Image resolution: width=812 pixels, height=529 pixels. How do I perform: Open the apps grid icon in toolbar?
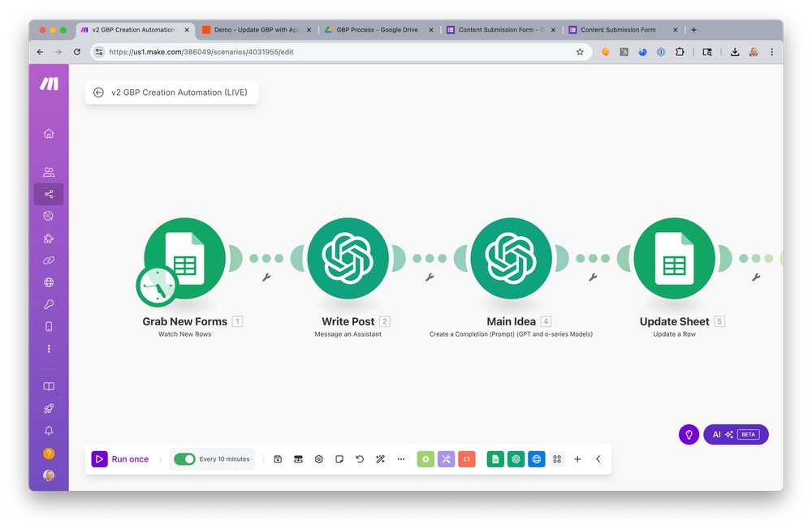tap(557, 459)
